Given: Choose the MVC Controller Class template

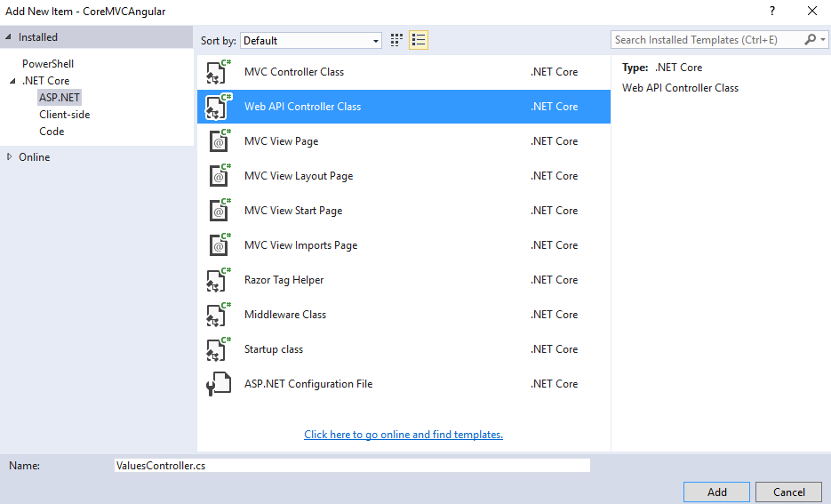Looking at the screenshot, I should click(x=404, y=72).
